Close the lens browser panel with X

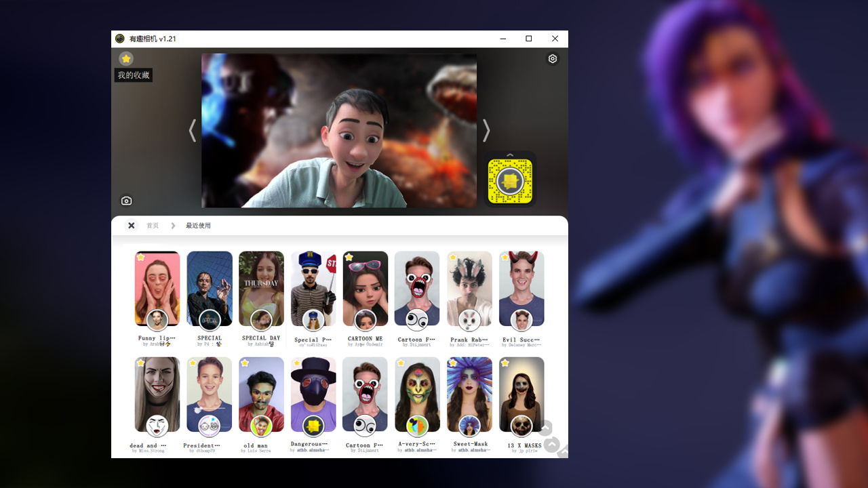(132, 226)
